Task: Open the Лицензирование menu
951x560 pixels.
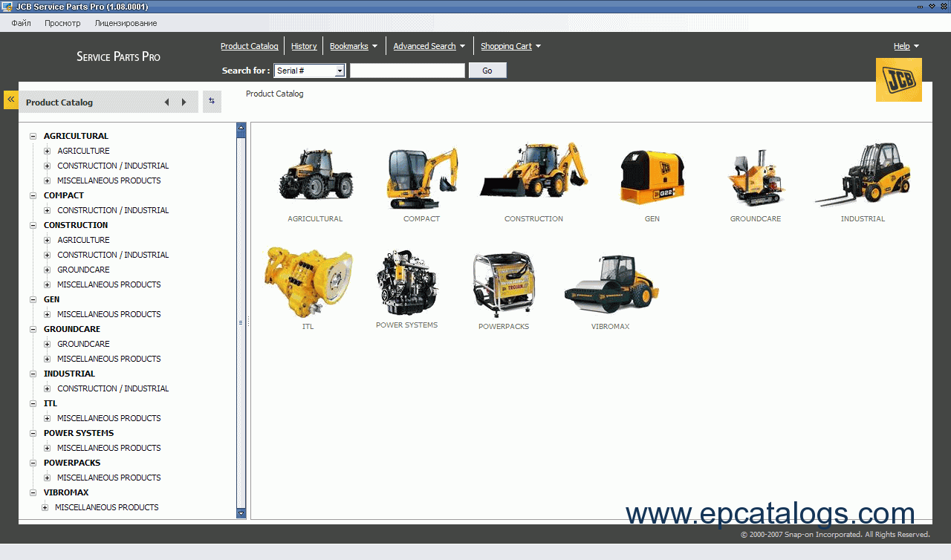Action: point(126,23)
